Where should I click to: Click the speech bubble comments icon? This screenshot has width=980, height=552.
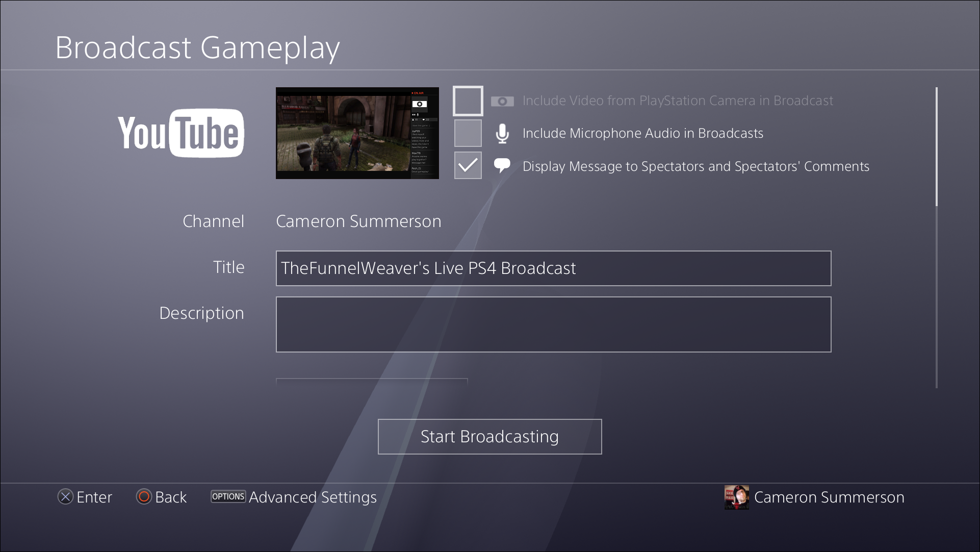coord(502,165)
